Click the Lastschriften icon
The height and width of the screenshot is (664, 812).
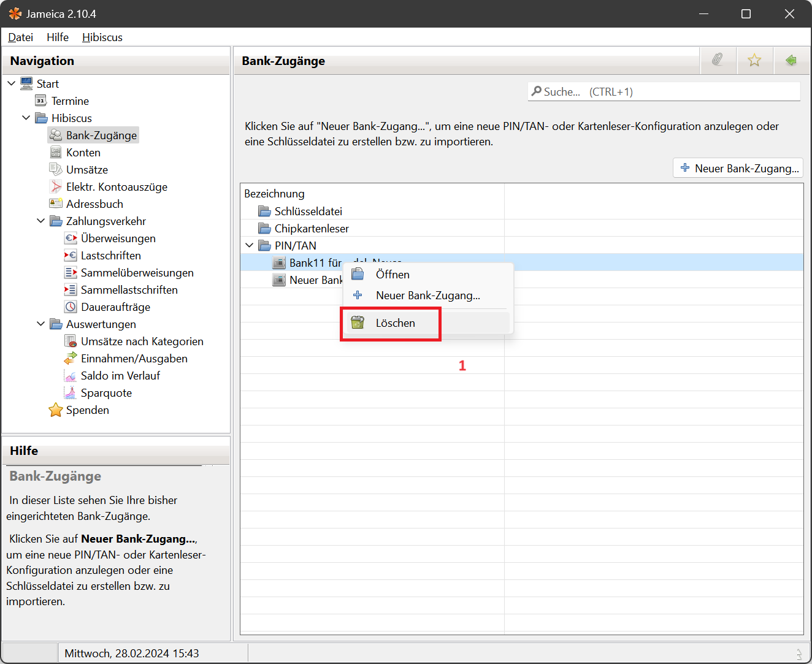point(71,255)
